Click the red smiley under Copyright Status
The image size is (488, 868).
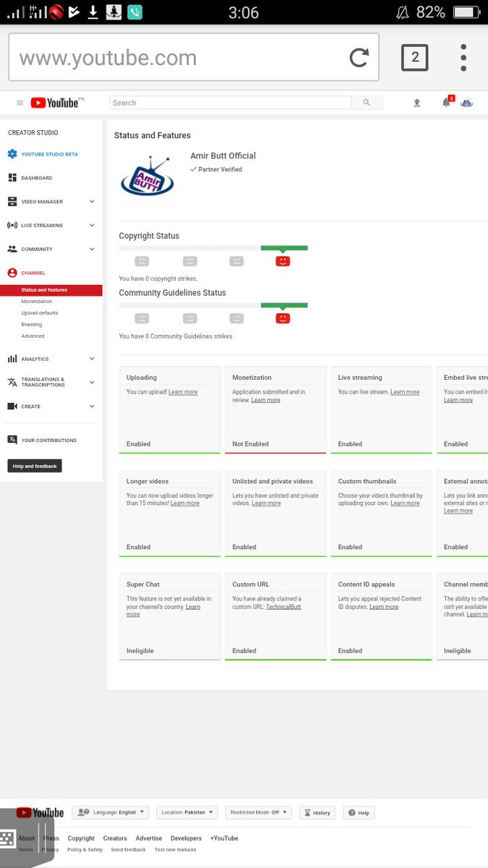tap(283, 261)
